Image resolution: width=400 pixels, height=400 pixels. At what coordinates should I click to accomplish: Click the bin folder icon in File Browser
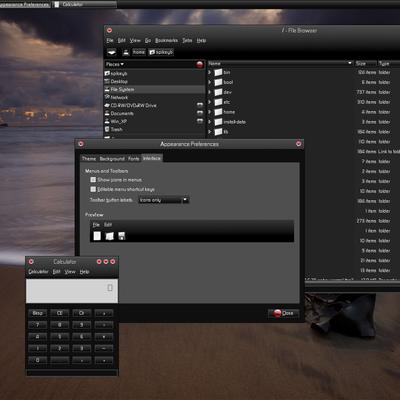[218, 72]
